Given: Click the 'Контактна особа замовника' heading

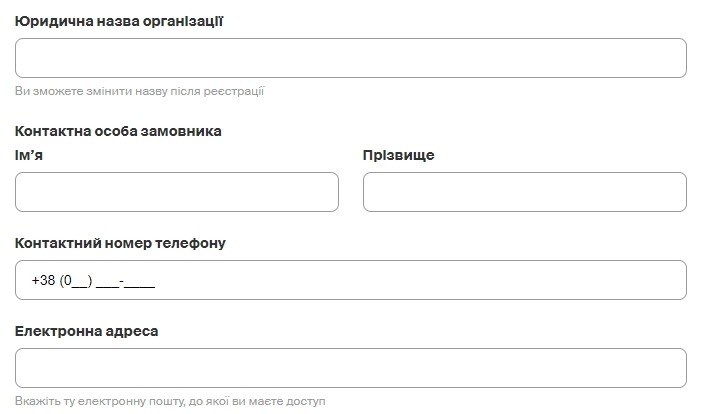Looking at the screenshot, I should point(118,131).
